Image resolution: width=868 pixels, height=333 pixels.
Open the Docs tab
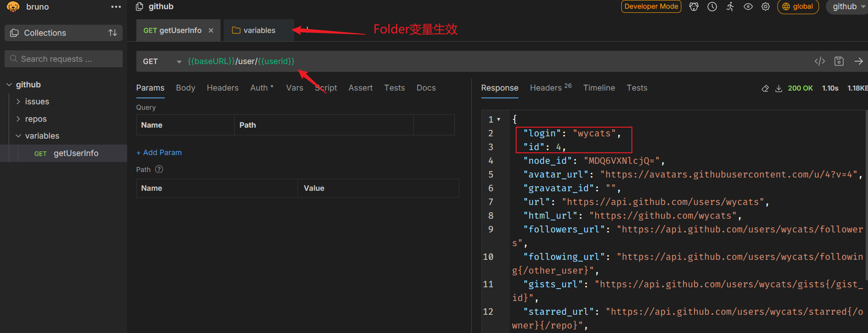pyautogui.click(x=426, y=88)
